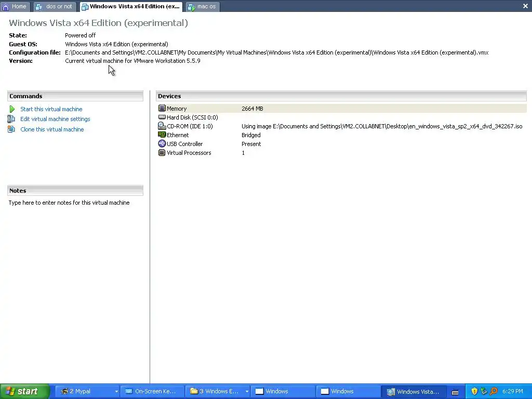The image size is (532, 399).
Task: Click the 2664 MB memory value
Action: coord(252,109)
